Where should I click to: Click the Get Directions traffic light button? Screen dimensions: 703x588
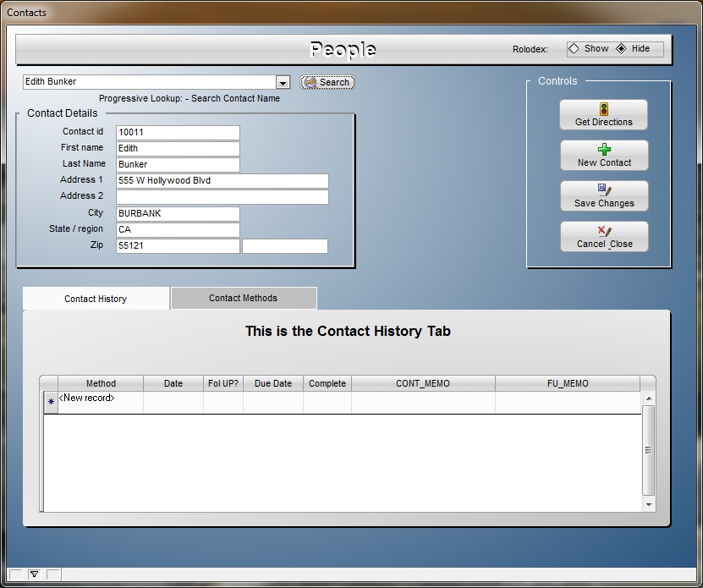coord(603,114)
